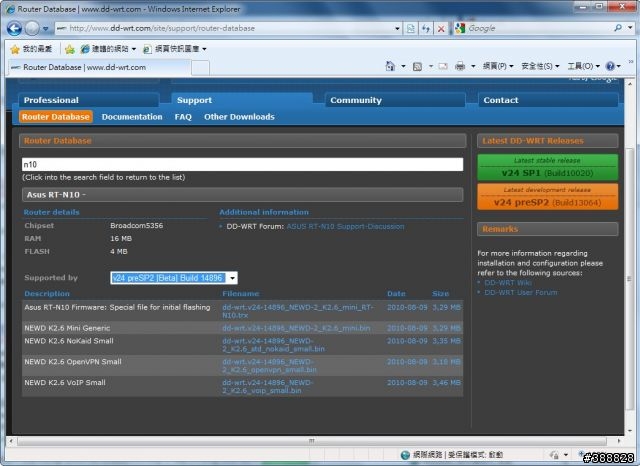640x466 pixels.
Task: Click the horizontal page scrollbar
Action: [312, 441]
